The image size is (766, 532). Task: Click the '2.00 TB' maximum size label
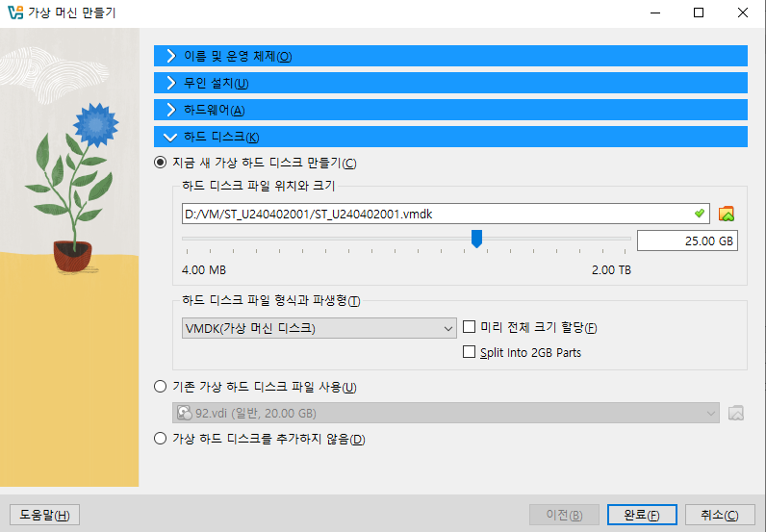[x=611, y=270]
